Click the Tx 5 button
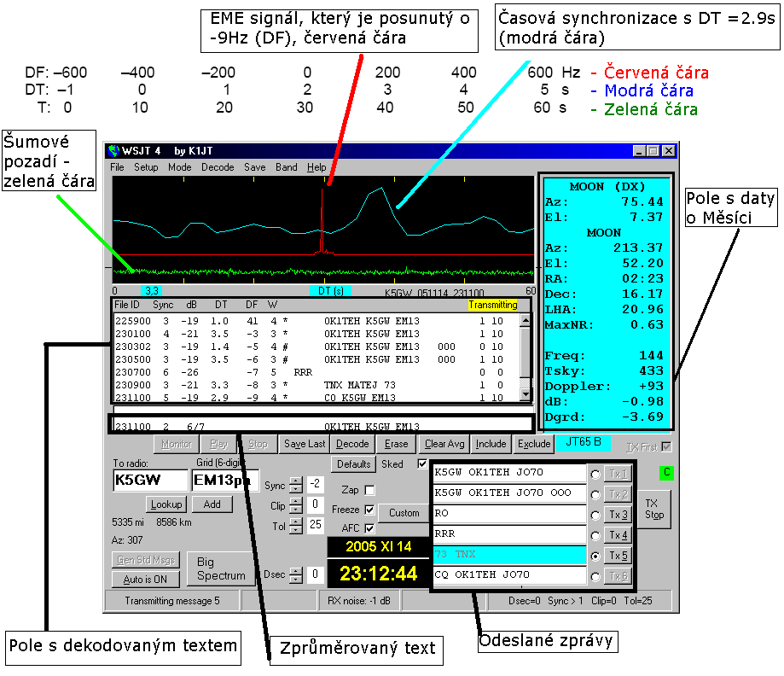Screen dimensions: 784x676 pos(618,556)
